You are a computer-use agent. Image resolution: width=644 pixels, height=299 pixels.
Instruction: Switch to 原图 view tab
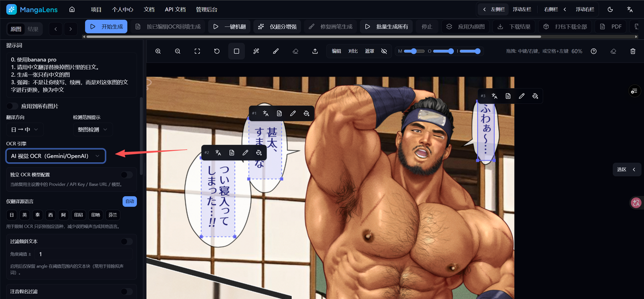(16, 29)
